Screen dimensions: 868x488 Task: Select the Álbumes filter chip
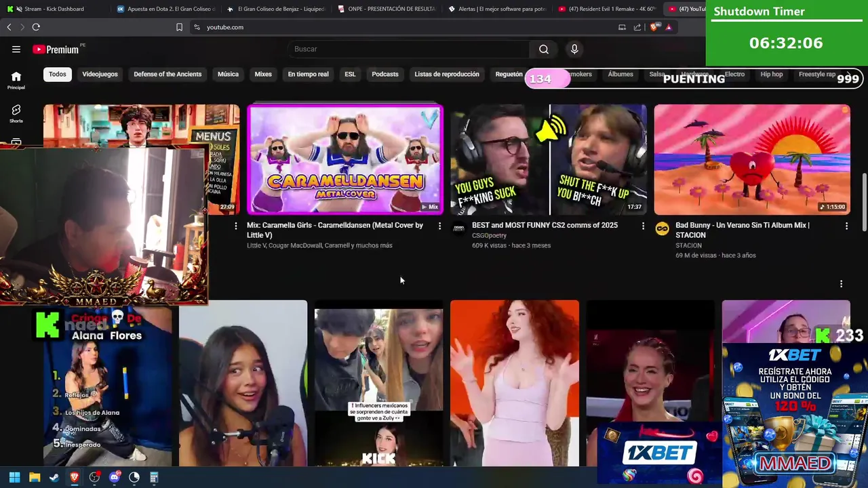point(620,74)
